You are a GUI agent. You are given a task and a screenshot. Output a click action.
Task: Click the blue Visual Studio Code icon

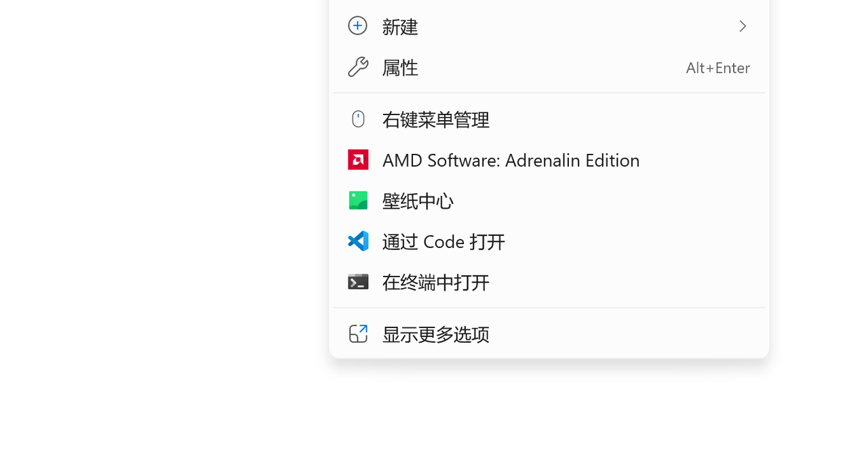pos(358,241)
